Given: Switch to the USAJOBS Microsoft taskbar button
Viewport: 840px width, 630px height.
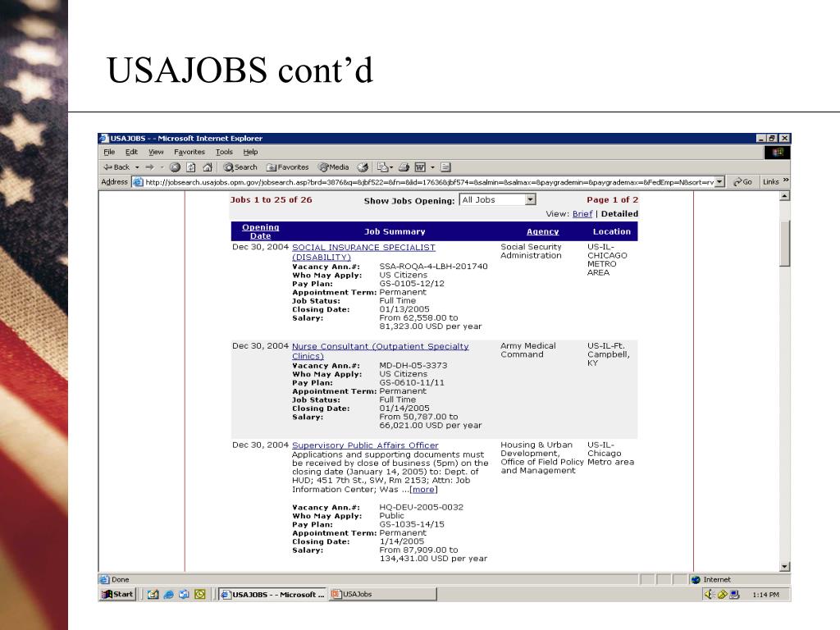Looking at the screenshot, I should click(x=272, y=594).
